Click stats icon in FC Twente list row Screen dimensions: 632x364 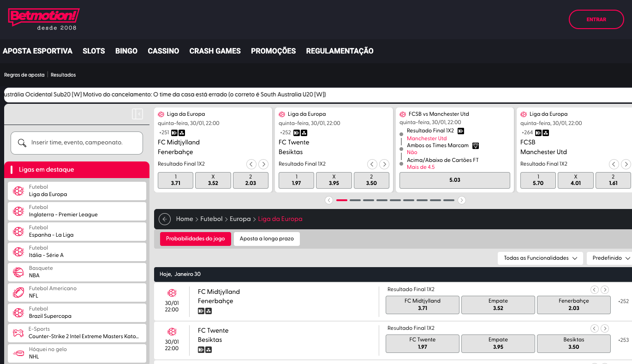209,350
